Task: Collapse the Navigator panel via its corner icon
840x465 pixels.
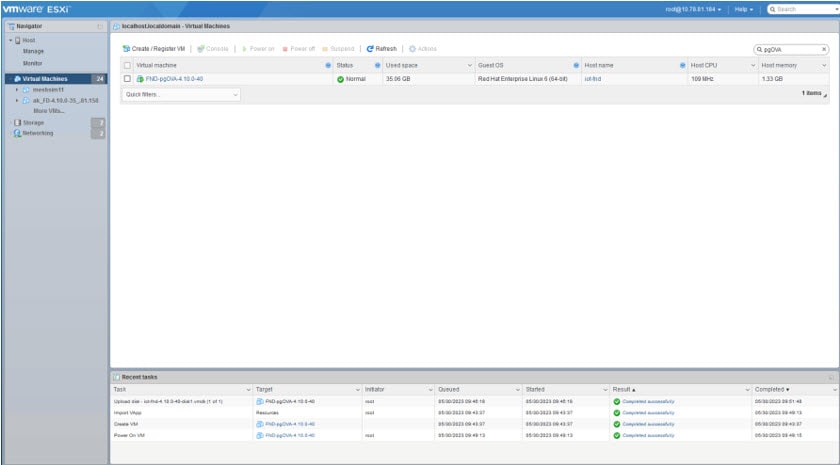Action: coord(100,26)
